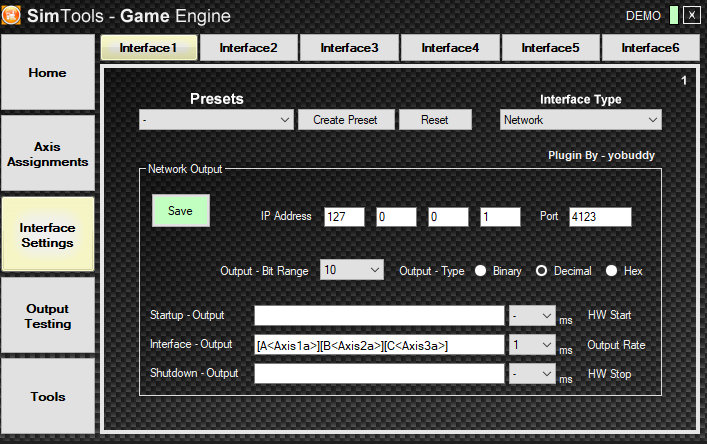This screenshot has height=444, width=707.
Task: Open the Output Testing section
Action: [48, 316]
